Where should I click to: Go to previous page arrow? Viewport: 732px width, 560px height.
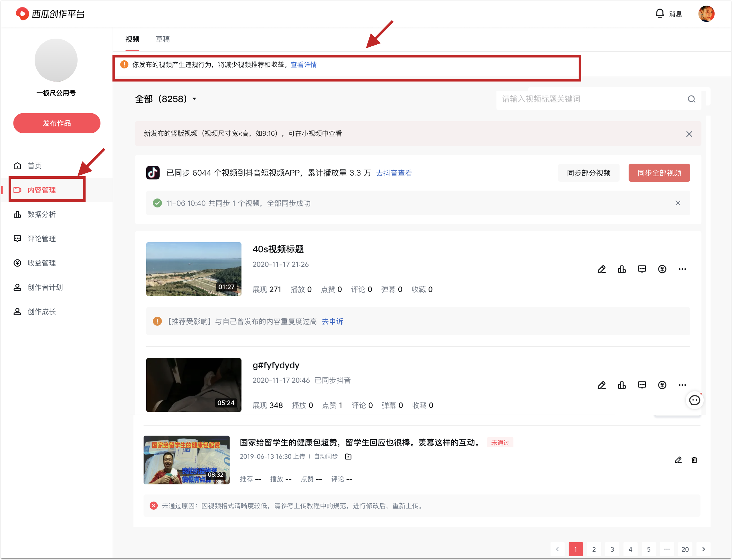point(557,549)
